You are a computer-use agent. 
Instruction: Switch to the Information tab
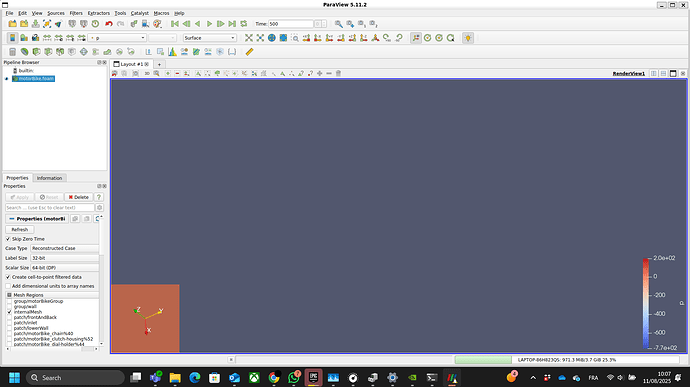pyautogui.click(x=49, y=178)
